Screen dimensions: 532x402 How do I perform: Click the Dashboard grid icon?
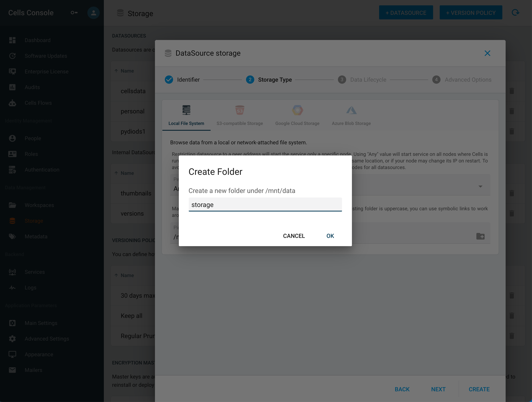pos(12,40)
